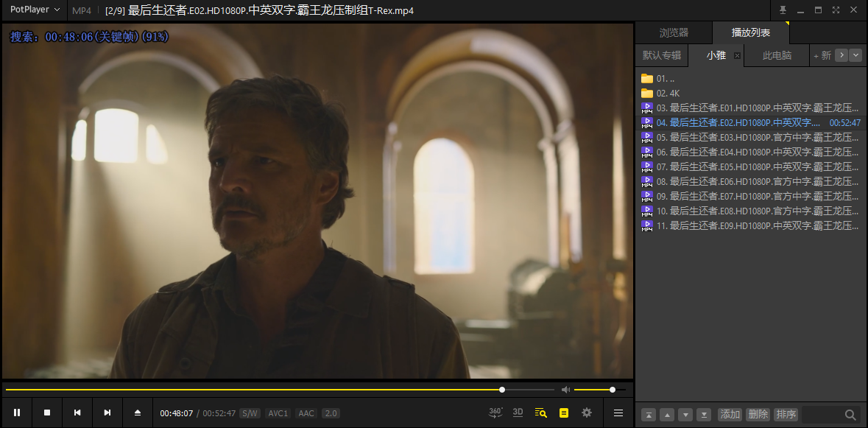
Task: Click the S/W decoder indicator
Action: click(x=250, y=413)
